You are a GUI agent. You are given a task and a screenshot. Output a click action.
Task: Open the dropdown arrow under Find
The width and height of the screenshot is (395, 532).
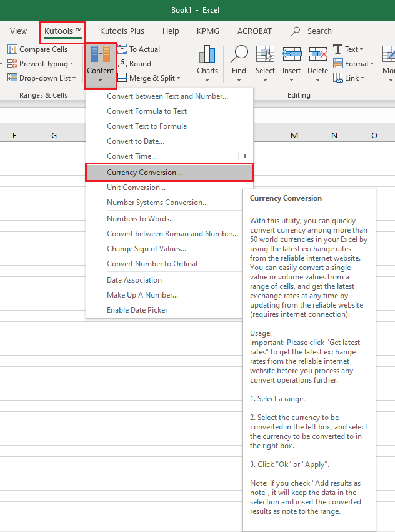coord(239,81)
